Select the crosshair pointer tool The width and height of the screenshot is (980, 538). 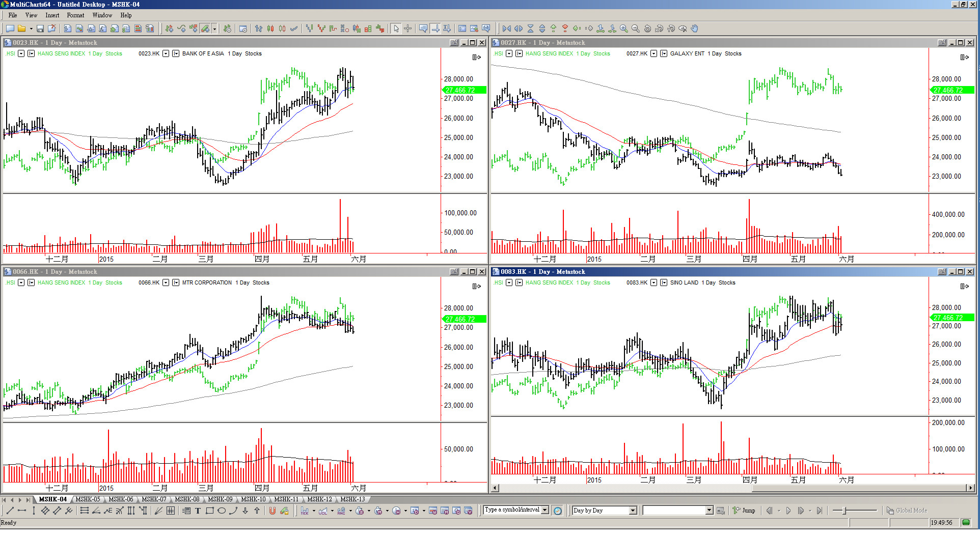408,29
